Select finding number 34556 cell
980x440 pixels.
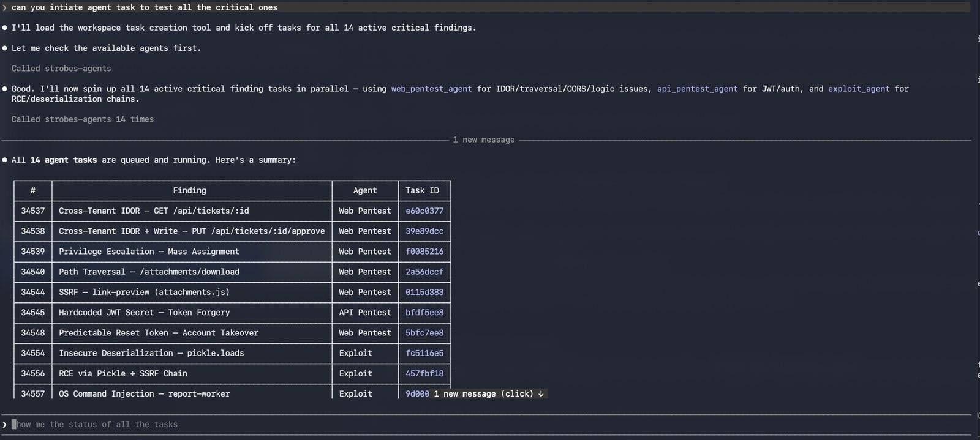coord(33,373)
